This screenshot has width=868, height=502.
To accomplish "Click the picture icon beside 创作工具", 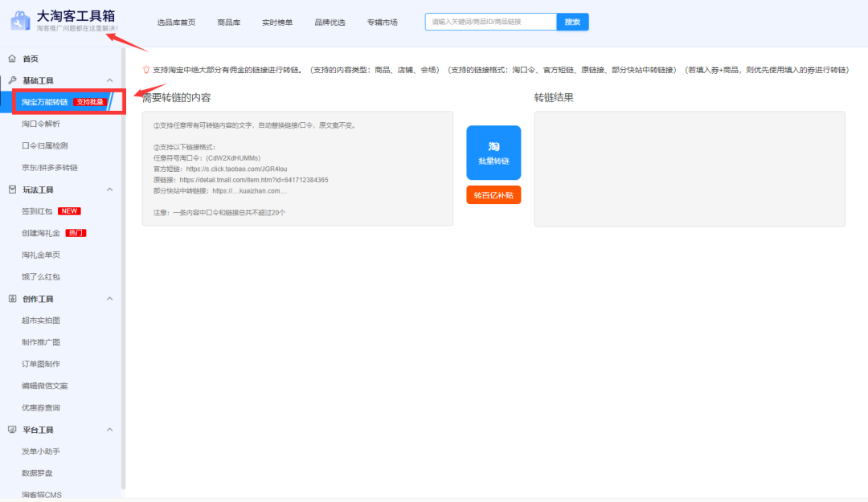I will [x=12, y=299].
